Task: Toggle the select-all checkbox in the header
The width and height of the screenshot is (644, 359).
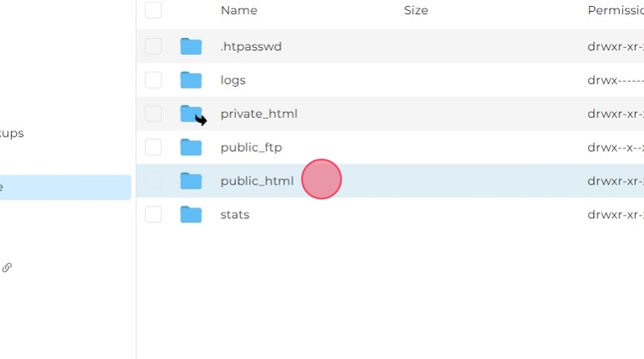Action: (x=153, y=10)
